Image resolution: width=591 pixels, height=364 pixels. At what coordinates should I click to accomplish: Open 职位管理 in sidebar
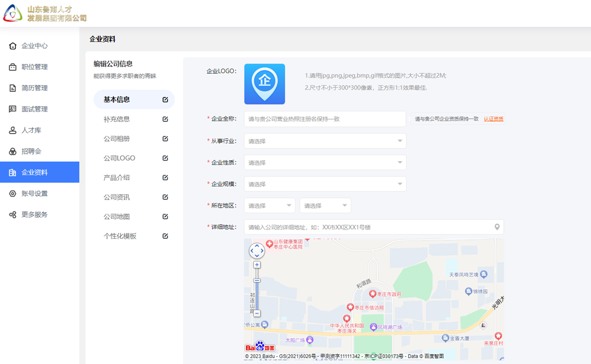tap(39, 67)
